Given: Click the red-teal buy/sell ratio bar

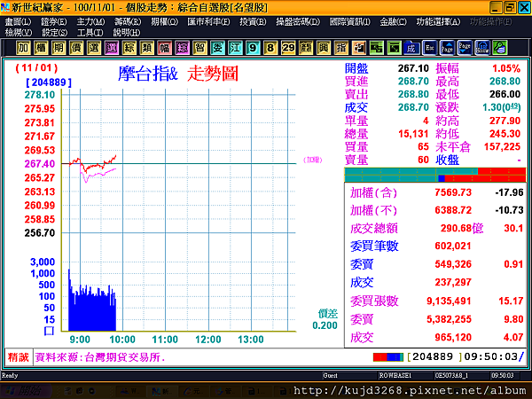Looking at the screenshot, I should (x=435, y=175).
